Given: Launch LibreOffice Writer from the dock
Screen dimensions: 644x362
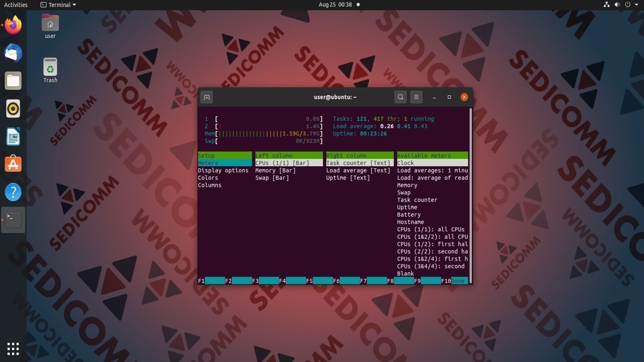Looking at the screenshot, I should point(13,136).
